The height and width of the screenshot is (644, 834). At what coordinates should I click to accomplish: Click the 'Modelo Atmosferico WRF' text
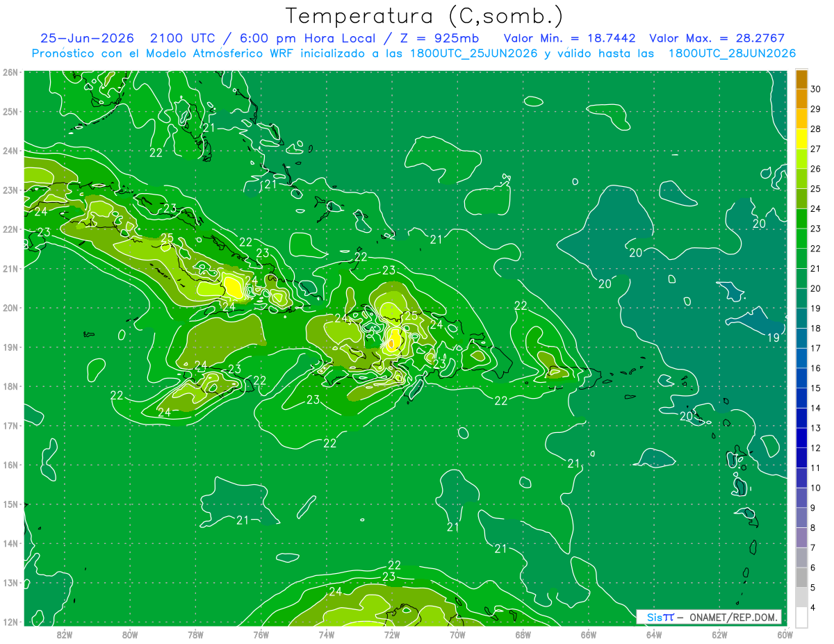click(x=219, y=53)
